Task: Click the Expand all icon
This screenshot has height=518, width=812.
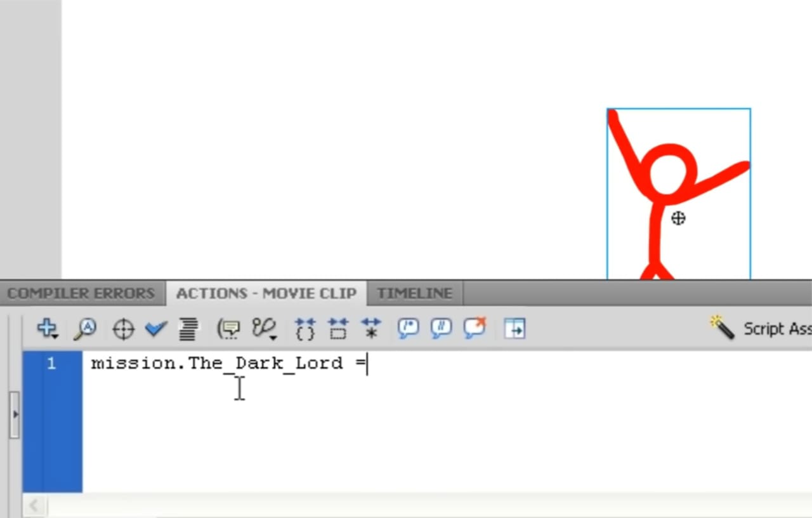Action: [371, 329]
